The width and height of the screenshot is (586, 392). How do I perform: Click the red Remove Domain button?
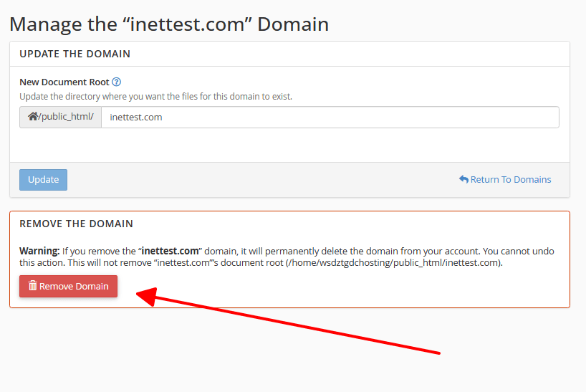[x=68, y=286]
